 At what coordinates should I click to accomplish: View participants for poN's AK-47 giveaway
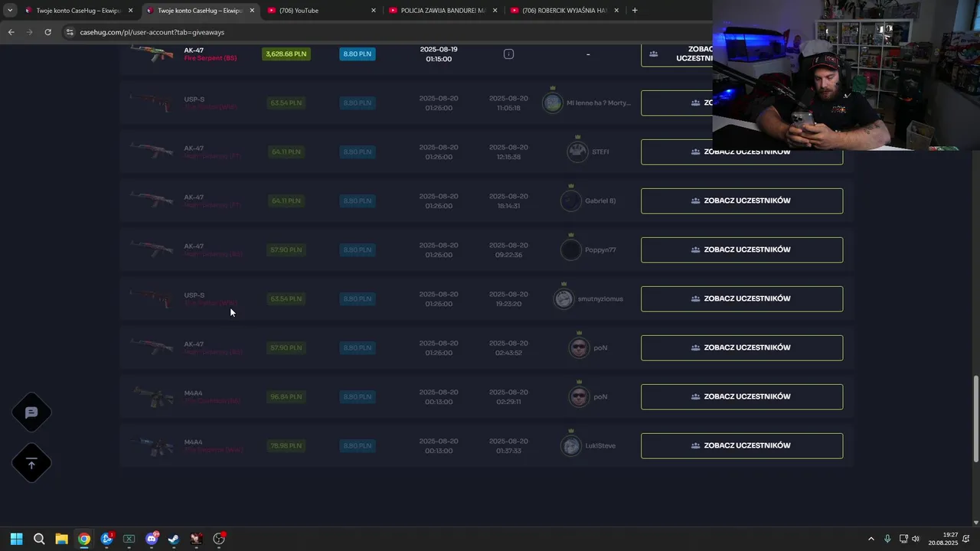[742, 347]
